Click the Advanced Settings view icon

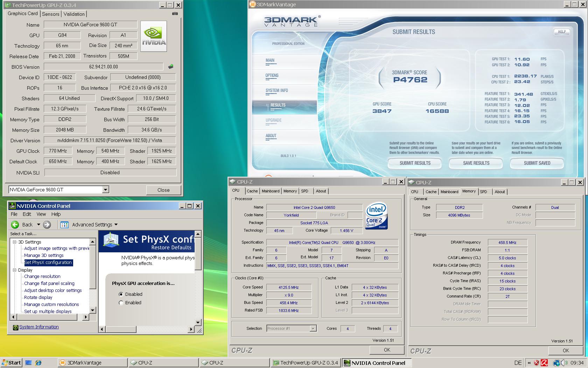pos(64,225)
